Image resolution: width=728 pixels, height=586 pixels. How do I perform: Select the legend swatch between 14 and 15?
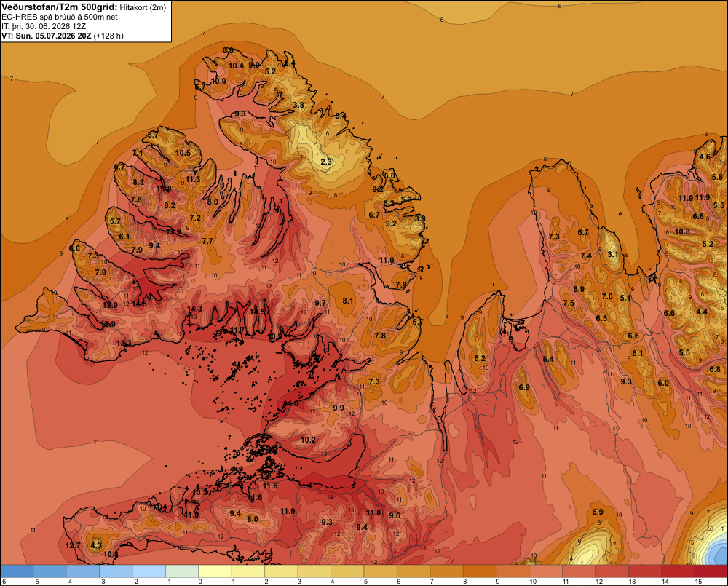click(678, 571)
